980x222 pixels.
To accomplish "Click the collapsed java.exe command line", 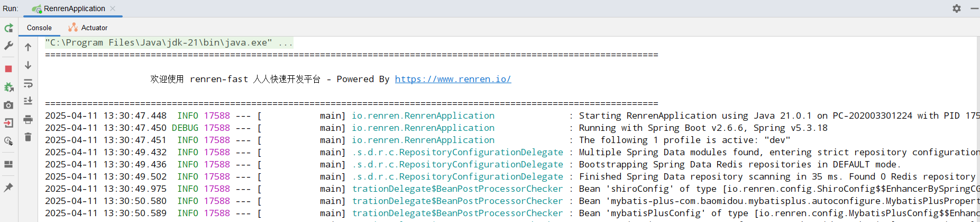I will pos(169,42).
